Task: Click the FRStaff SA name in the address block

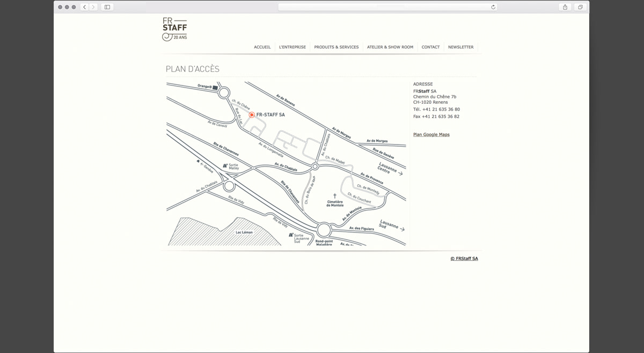Action: (x=425, y=91)
